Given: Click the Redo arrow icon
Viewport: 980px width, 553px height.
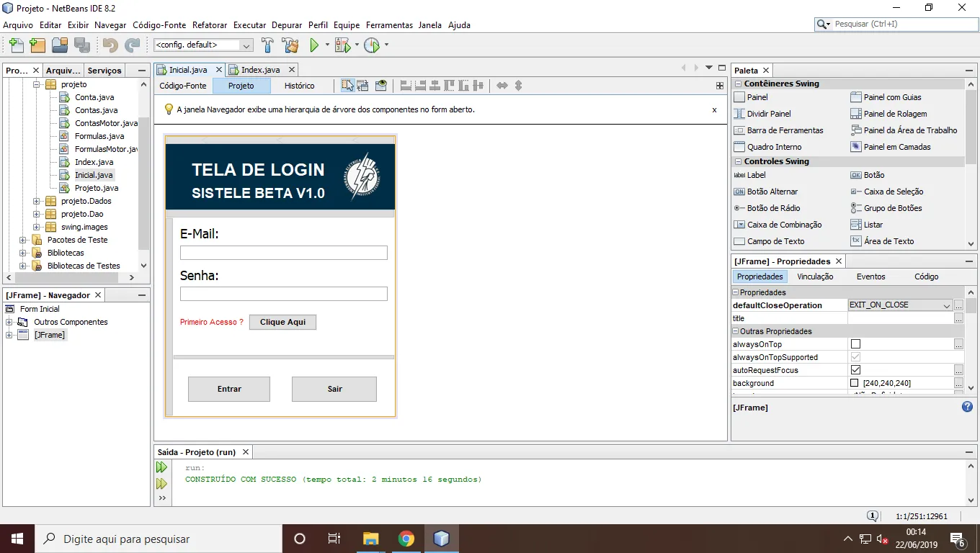Looking at the screenshot, I should [132, 45].
